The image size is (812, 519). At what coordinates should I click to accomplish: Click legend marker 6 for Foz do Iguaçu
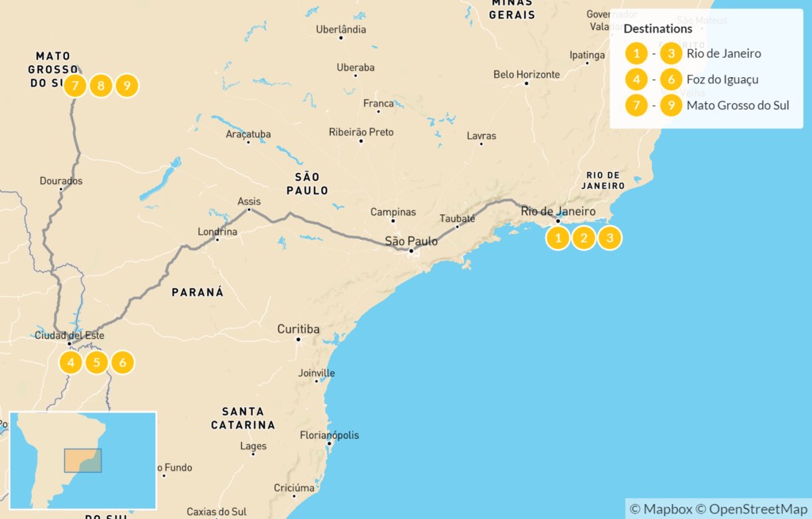[x=671, y=79]
